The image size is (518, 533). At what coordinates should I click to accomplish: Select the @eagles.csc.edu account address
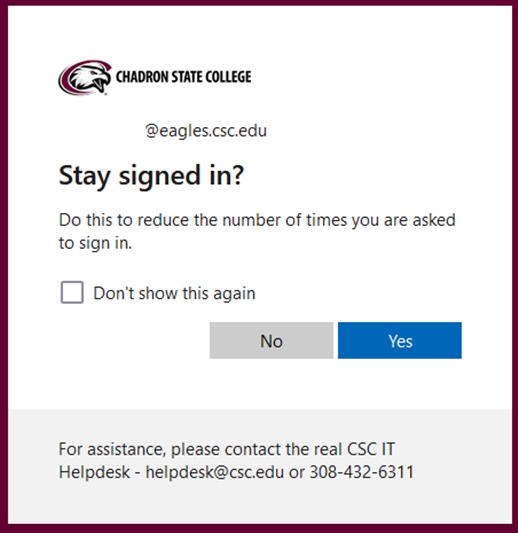point(206,131)
